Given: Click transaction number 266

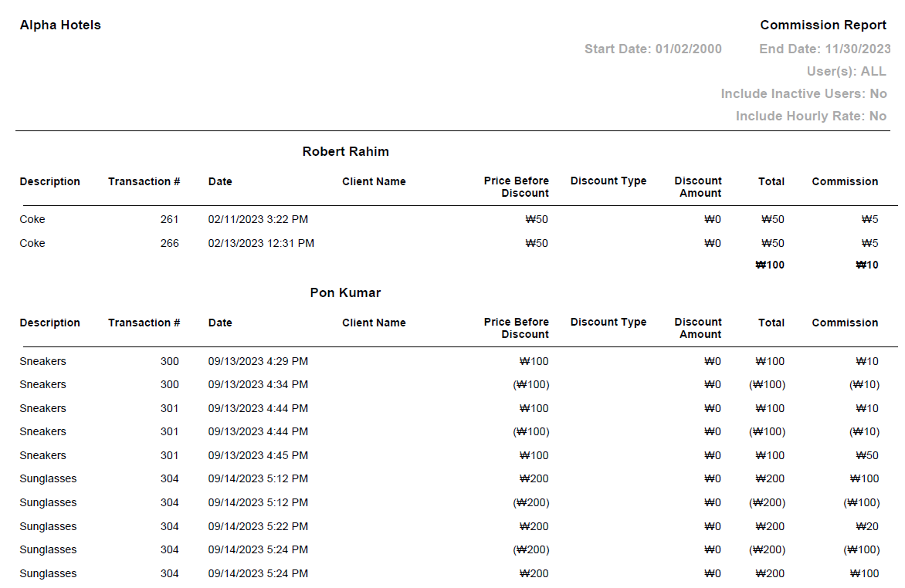Looking at the screenshot, I should [169, 243].
